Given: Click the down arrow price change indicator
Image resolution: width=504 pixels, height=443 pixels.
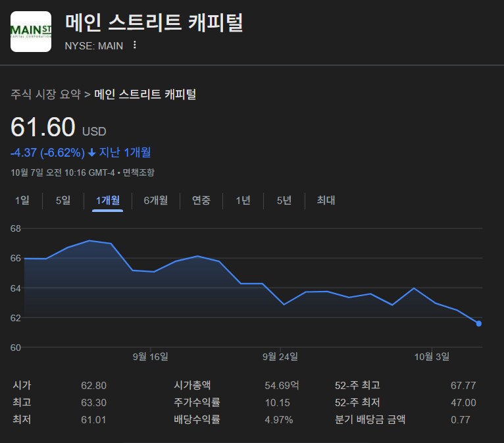Looking at the screenshot, I should click(x=91, y=153).
